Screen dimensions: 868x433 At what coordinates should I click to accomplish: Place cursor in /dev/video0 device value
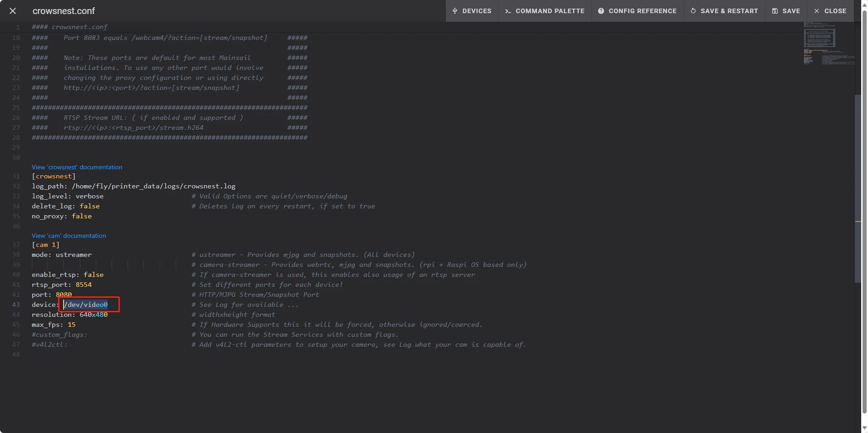click(x=86, y=305)
